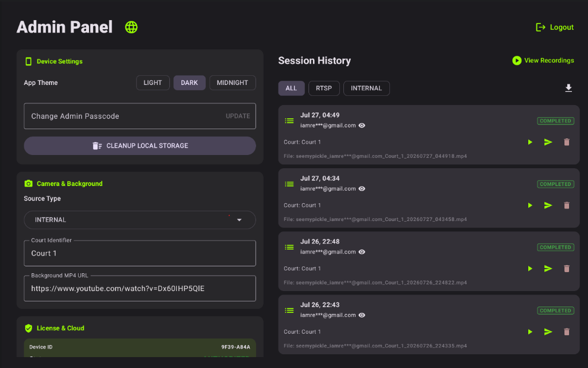Filter sessions by INTERNAL
This screenshot has height=368, width=588.
coord(366,88)
